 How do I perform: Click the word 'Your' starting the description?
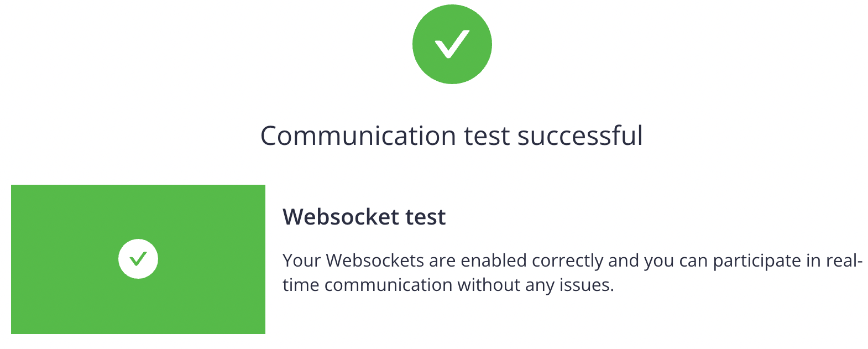pyautogui.click(x=302, y=261)
